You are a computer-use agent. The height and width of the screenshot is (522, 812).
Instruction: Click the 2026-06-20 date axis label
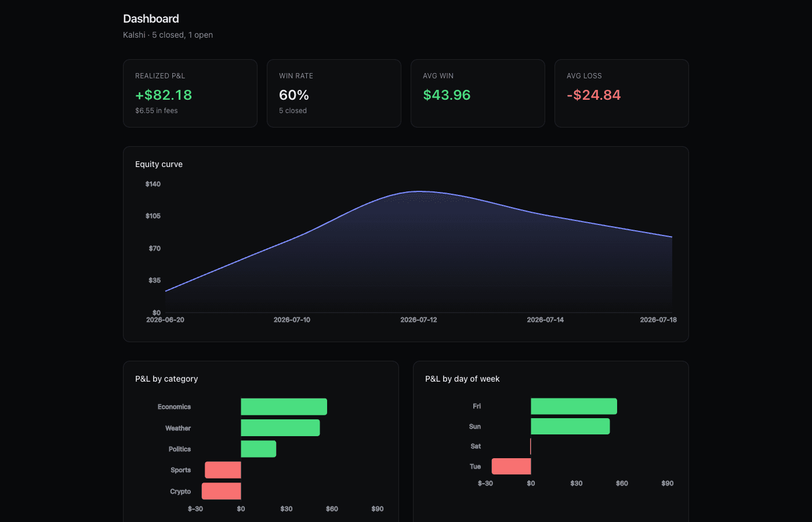pos(165,320)
